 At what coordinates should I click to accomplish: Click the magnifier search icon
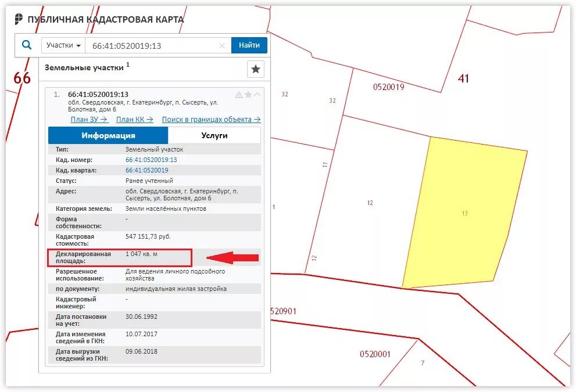pyautogui.click(x=27, y=45)
